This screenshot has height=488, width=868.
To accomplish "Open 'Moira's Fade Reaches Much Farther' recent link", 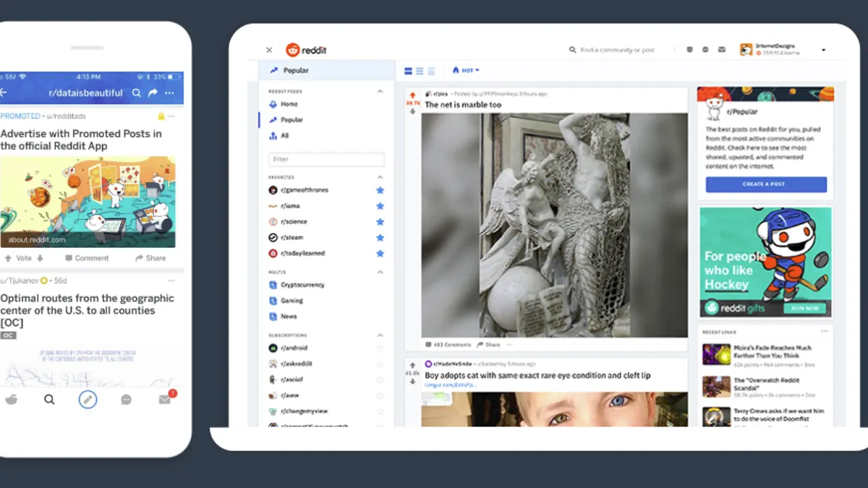I will click(x=771, y=351).
